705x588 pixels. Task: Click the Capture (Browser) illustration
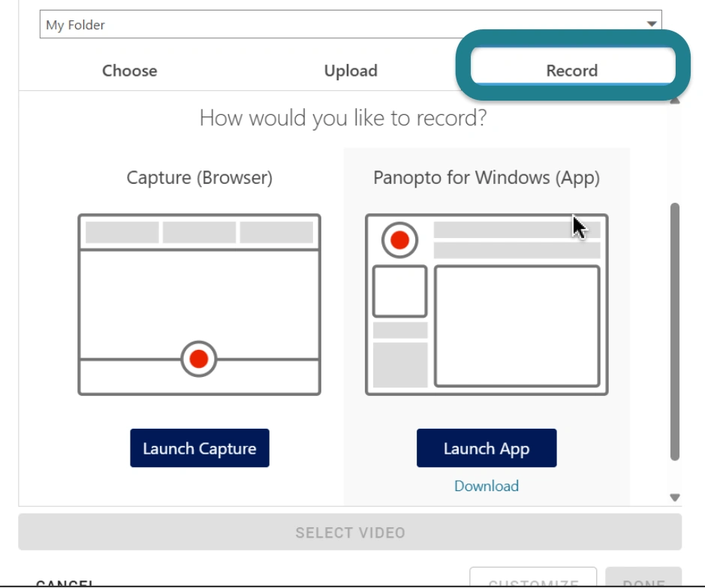click(x=199, y=304)
